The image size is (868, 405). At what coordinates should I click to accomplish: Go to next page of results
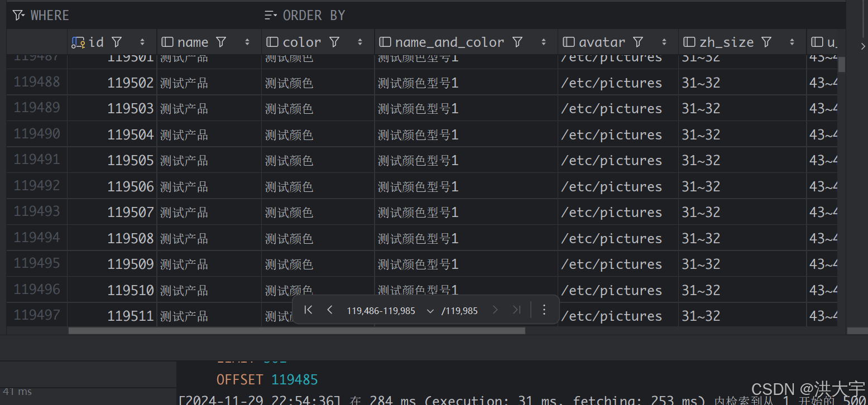pos(495,310)
